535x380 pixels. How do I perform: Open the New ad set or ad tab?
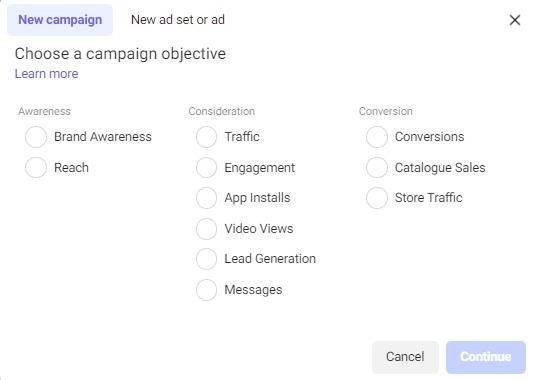(x=178, y=20)
